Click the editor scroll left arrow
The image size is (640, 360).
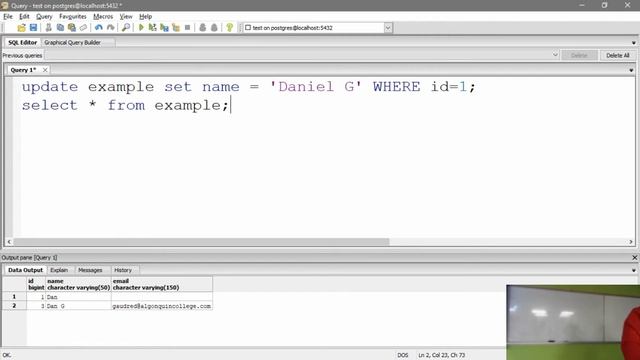(x=9, y=242)
